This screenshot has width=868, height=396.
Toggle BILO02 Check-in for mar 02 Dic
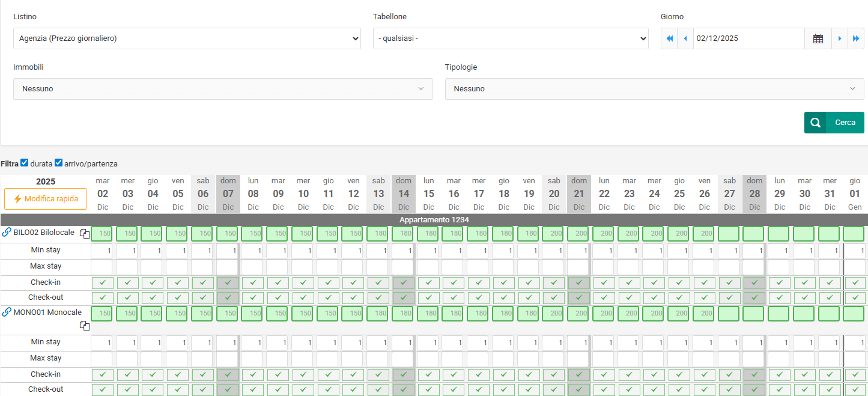tap(103, 282)
